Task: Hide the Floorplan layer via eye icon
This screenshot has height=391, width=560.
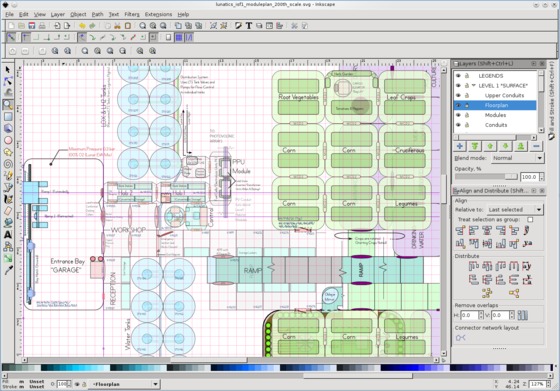Action: coord(458,105)
